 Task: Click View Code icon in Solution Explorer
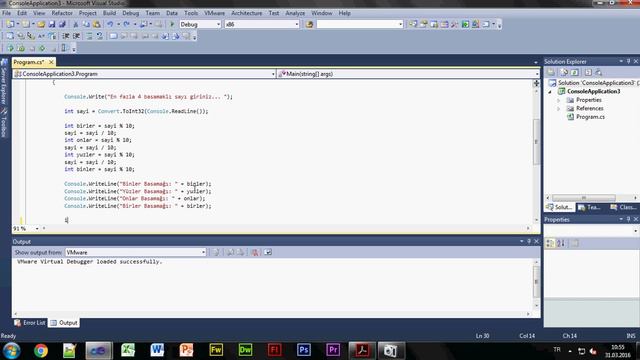pos(588,72)
